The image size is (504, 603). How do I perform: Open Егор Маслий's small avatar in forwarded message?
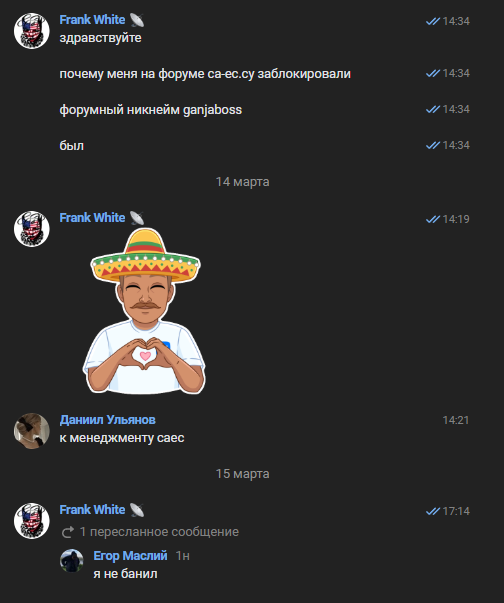tap(72, 560)
